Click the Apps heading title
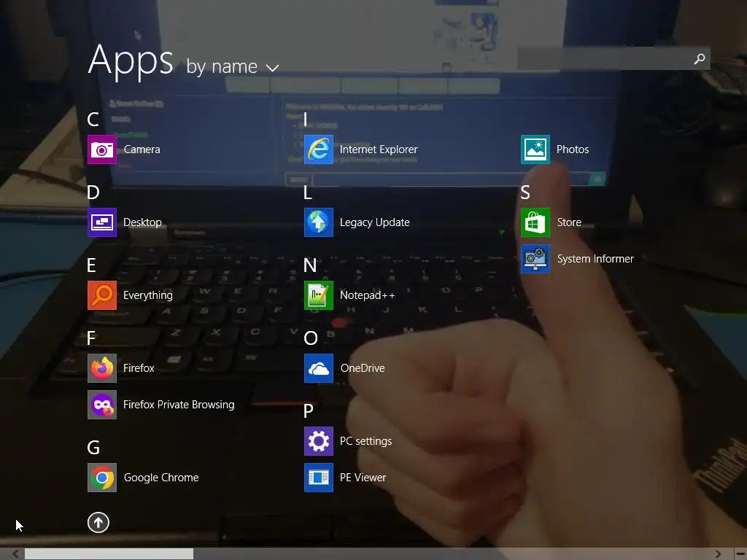This screenshot has width=747, height=560. pos(131,61)
